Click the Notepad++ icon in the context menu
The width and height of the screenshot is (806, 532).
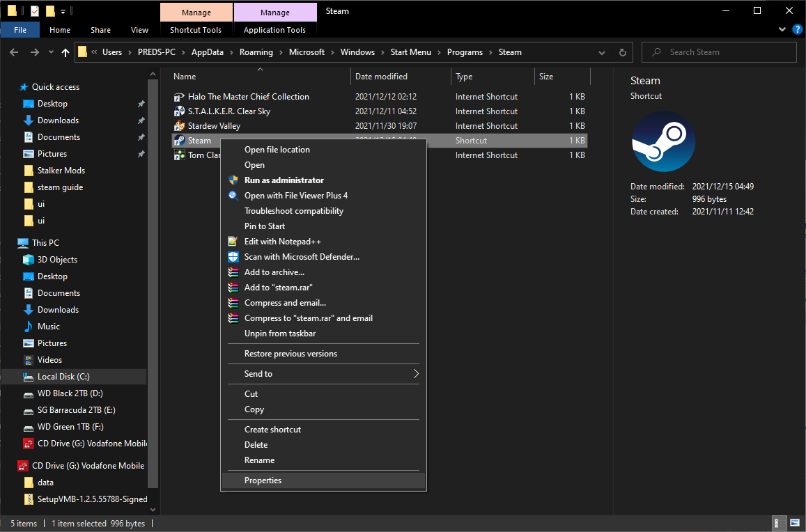pyautogui.click(x=233, y=241)
